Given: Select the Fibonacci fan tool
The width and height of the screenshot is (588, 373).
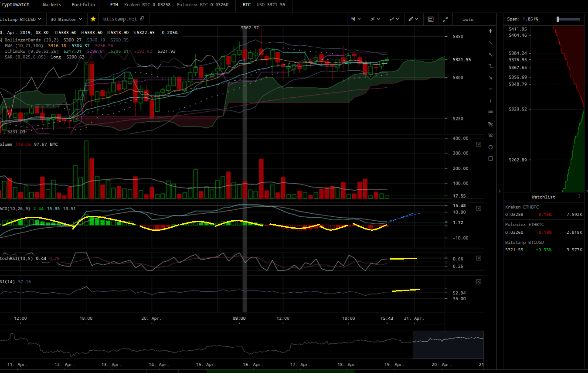Looking at the screenshot, I should [x=490, y=124].
